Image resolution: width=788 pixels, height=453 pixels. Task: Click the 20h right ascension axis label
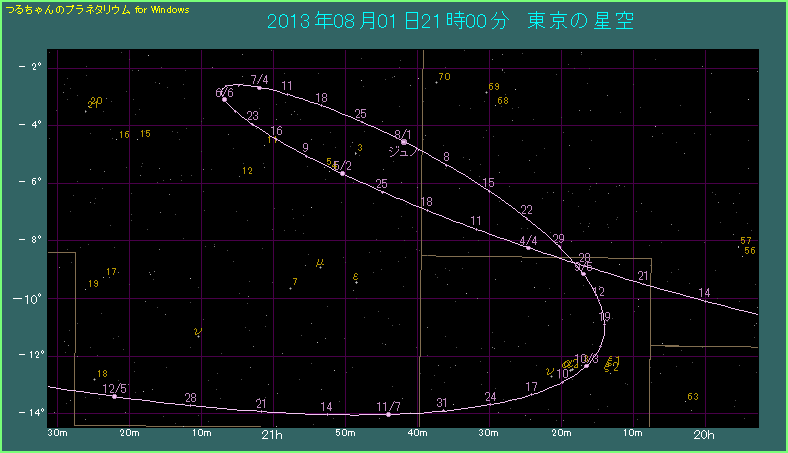704,434
